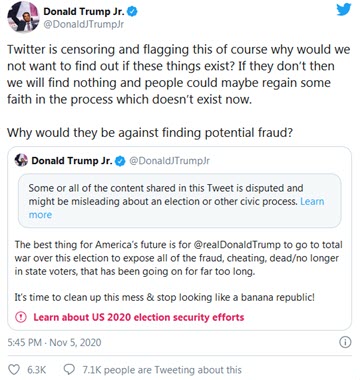The width and height of the screenshot is (360, 380).
Task: Open Donald Trump Jr. profile avatar
Action: pyautogui.click(x=23, y=17)
